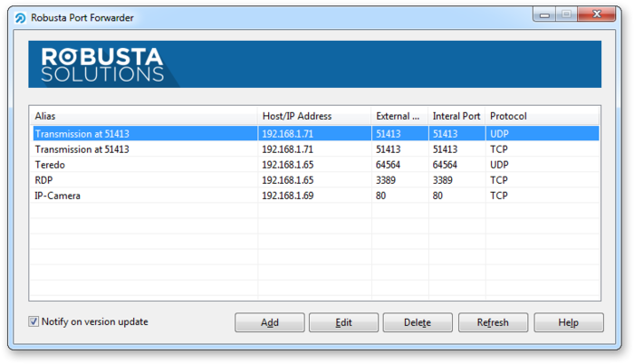This screenshot has width=634, height=364.
Task: Open Help with the Help button
Action: [568, 322]
